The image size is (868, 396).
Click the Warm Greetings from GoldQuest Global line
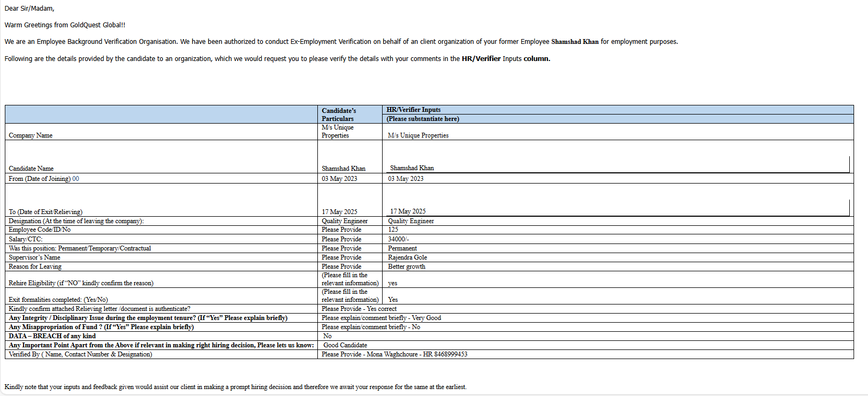point(65,25)
